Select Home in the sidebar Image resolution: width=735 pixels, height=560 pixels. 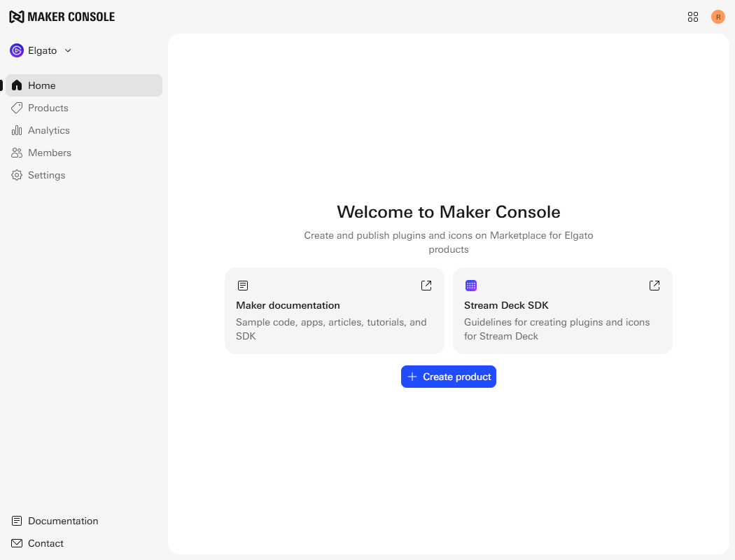(x=42, y=85)
